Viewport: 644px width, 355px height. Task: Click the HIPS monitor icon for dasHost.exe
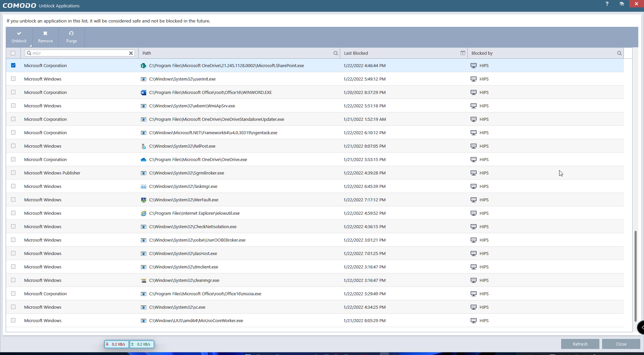[x=474, y=254]
